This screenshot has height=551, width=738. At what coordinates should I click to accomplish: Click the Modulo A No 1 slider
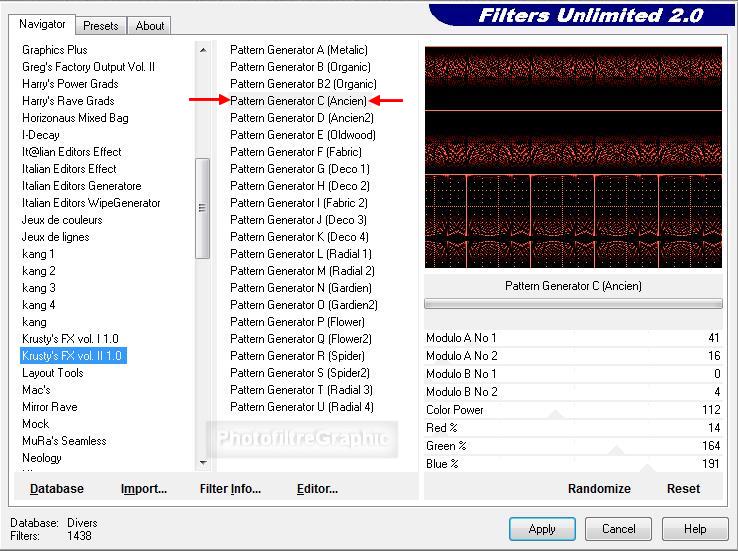click(573, 338)
